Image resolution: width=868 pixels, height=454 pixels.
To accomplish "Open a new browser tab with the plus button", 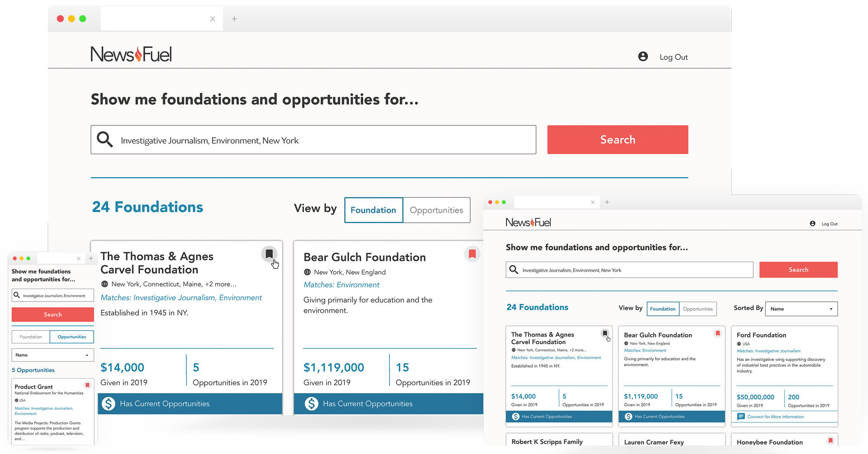I will coord(234,19).
